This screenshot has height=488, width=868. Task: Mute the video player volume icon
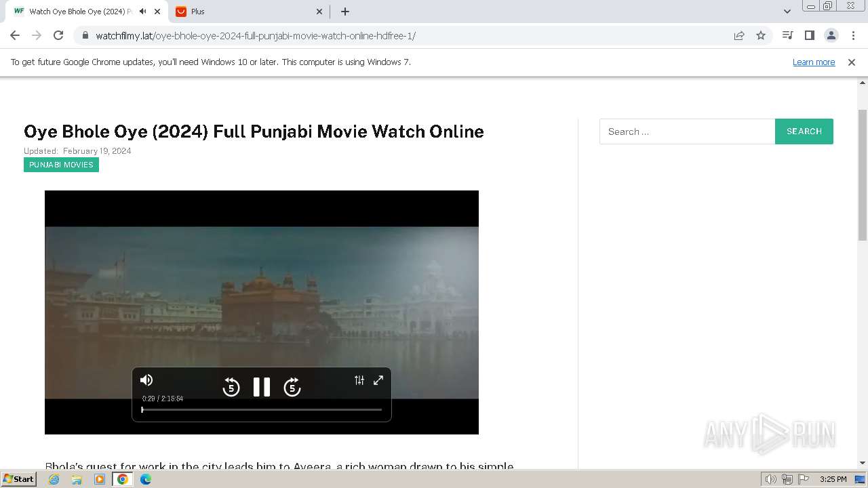click(146, 380)
